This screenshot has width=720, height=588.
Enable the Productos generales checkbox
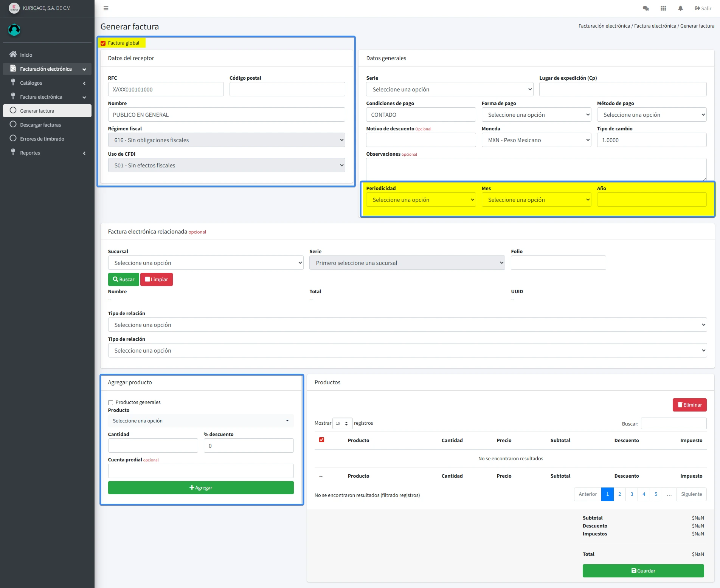111,402
